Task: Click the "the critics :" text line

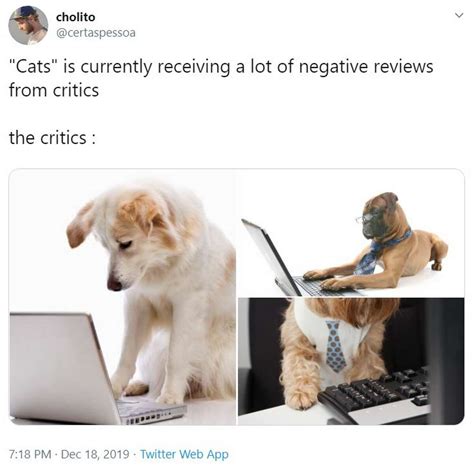Action: tap(52, 138)
